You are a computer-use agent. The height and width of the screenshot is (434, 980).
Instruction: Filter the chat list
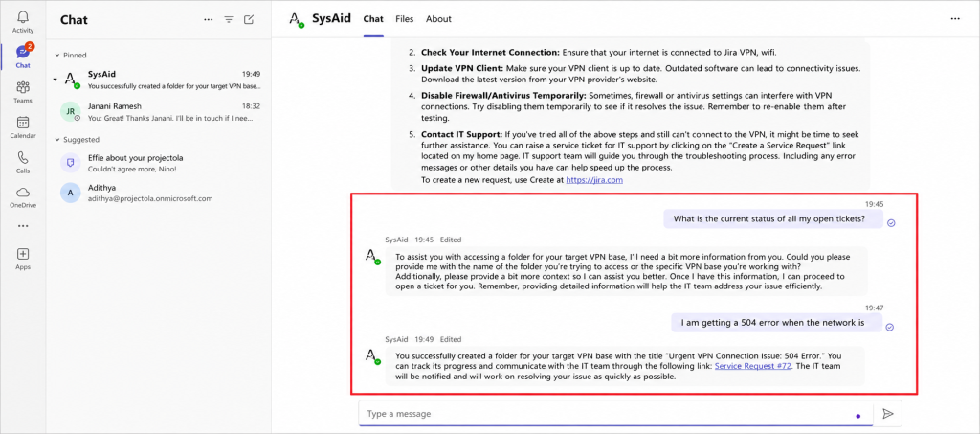(x=229, y=20)
